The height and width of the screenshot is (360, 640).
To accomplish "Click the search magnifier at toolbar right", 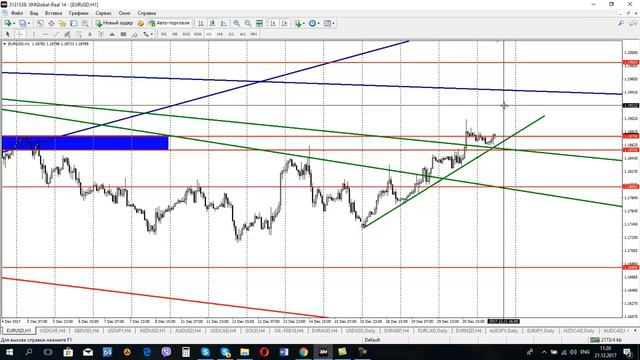I will 621,23.
